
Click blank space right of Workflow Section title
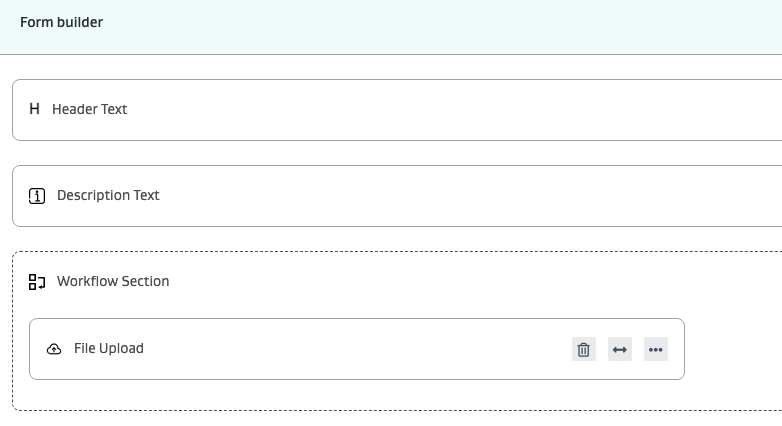click(x=450, y=281)
